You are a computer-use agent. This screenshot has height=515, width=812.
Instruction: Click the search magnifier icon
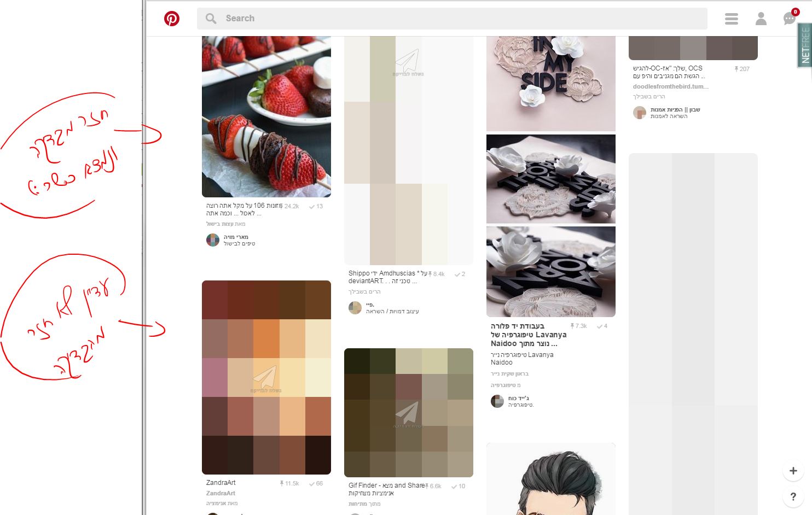point(211,19)
